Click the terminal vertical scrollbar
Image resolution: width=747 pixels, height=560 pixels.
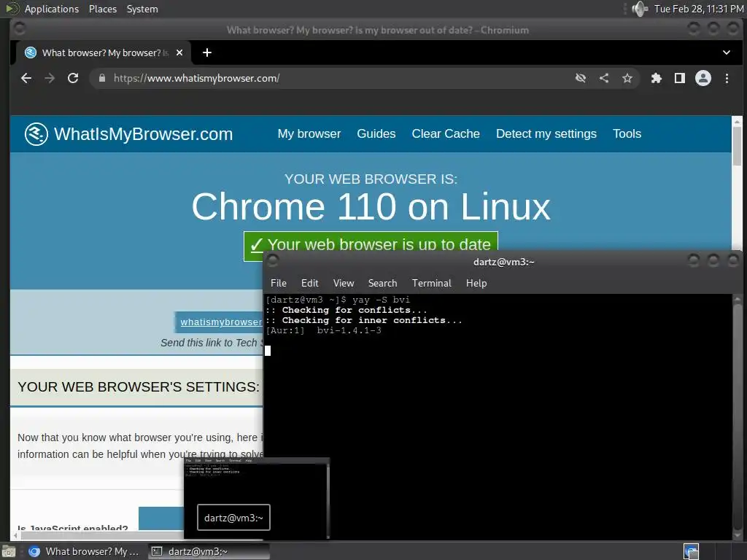pyautogui.click(x=737, y=416)
